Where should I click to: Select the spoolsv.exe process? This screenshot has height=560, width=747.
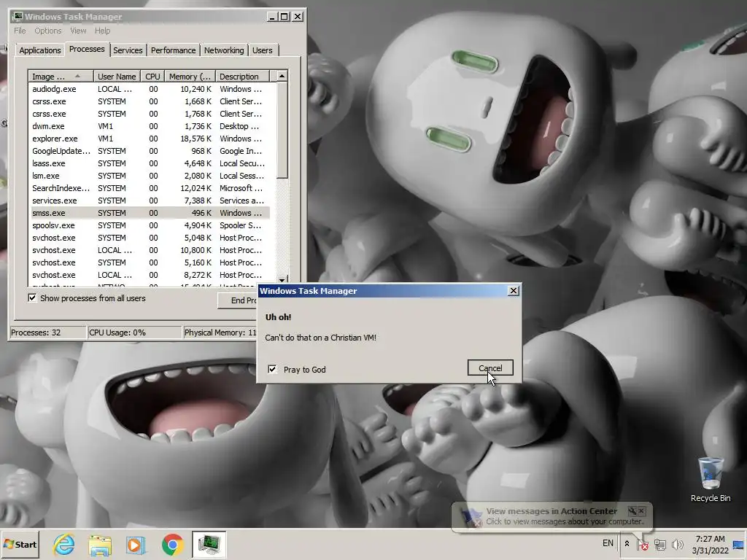pos(150,225)
